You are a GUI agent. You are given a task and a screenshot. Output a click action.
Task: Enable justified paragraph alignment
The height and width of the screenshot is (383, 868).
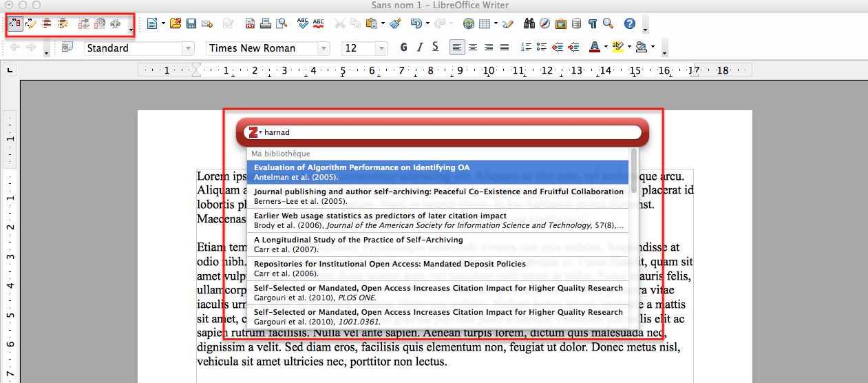(x=505, y=48)
